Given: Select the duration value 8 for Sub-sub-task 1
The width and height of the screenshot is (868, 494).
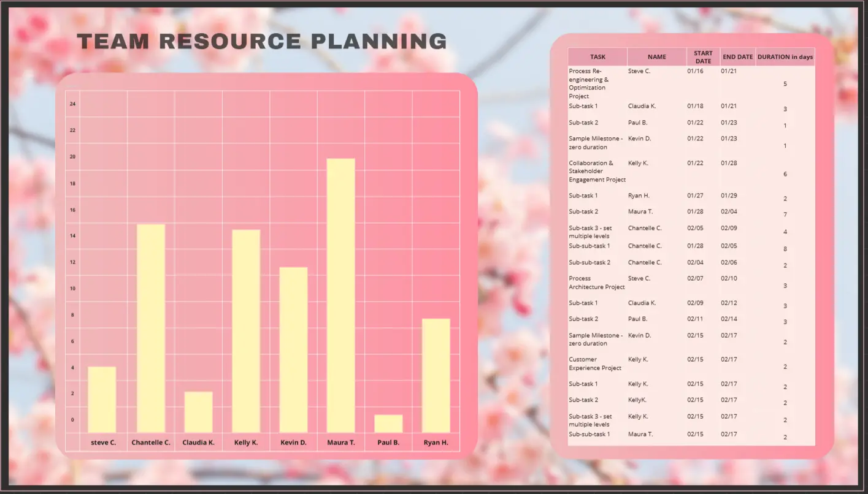Looking at the screenshot, I should coord(785,249).
